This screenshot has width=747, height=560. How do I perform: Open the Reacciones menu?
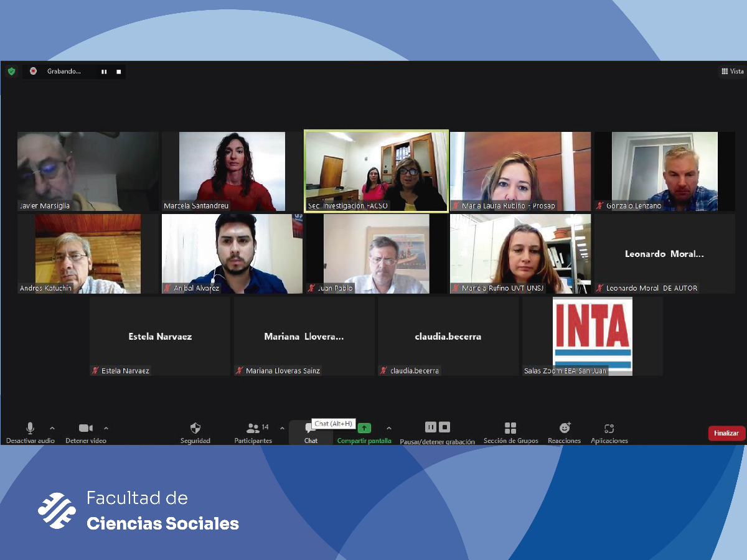click(565, 432)
